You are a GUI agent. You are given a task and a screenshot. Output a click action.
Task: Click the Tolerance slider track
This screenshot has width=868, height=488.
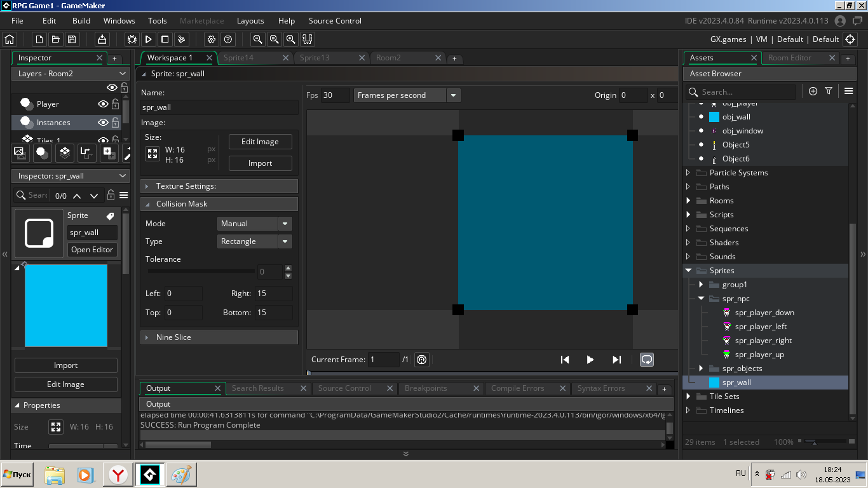tap(201, 271)
